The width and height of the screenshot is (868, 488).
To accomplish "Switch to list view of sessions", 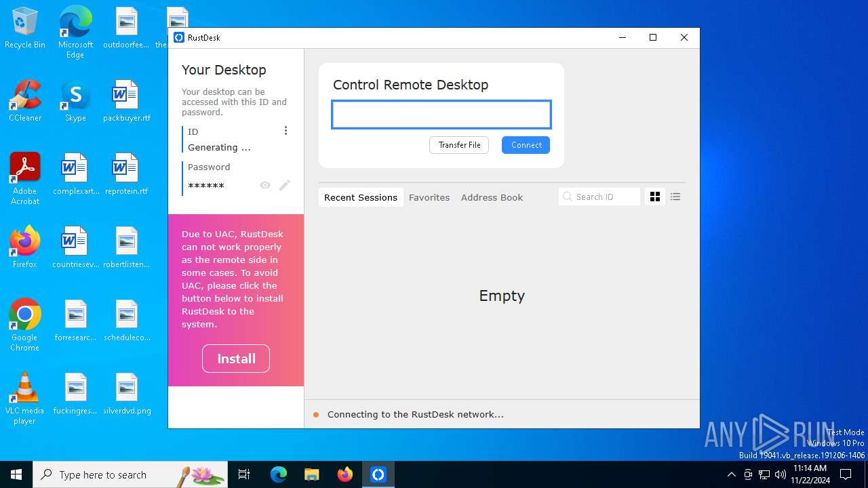I will (x=675, y=197).
